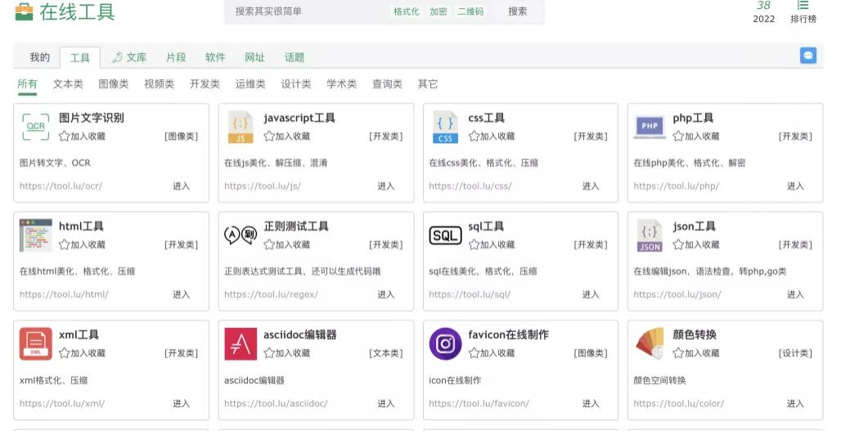Filter tools by 文本类 category
868x431 pixels.
68,84
